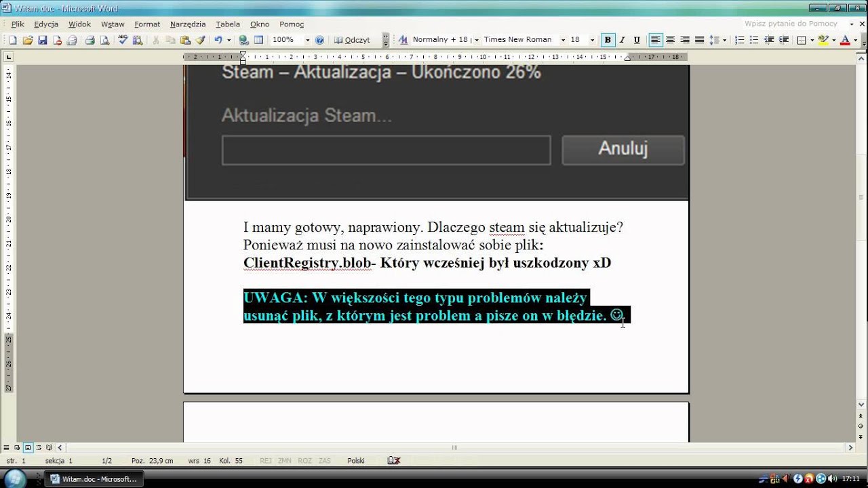Open the Narzędzia menu
The image size is (868, 488).
coord(188,24)
